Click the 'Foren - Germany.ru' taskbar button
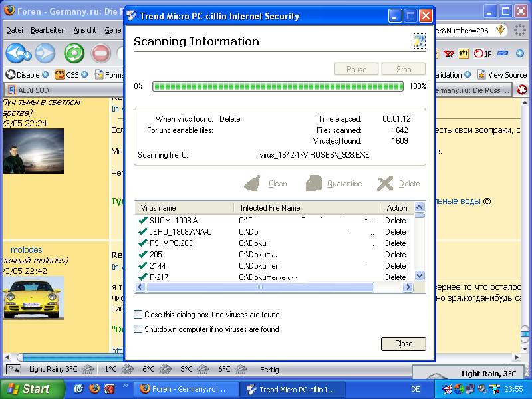532x399 pixels. [186, 389]
